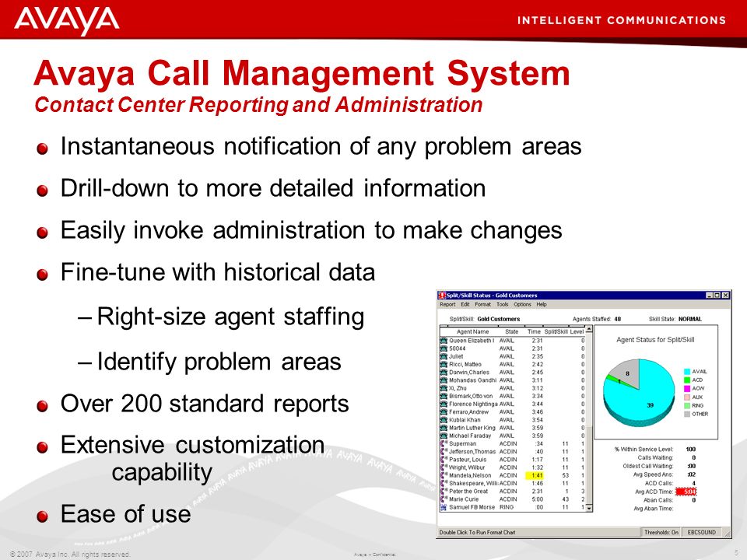
Task: Click the phone icon beside Bismark,Otto von
Action: (x=444, y=396)
